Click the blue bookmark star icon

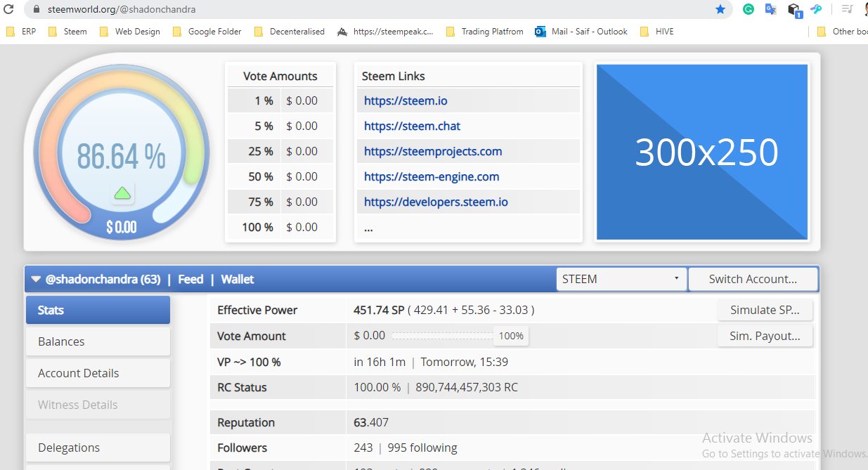pos(720,10)
